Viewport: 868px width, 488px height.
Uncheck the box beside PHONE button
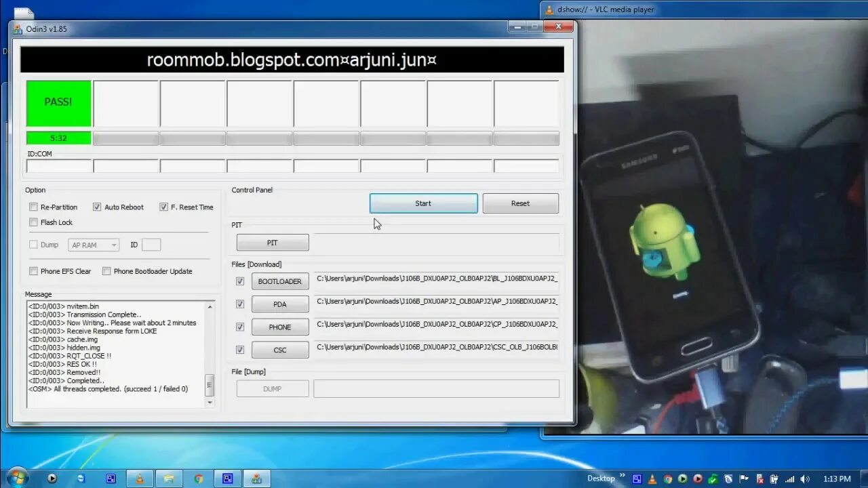[240, 327]
